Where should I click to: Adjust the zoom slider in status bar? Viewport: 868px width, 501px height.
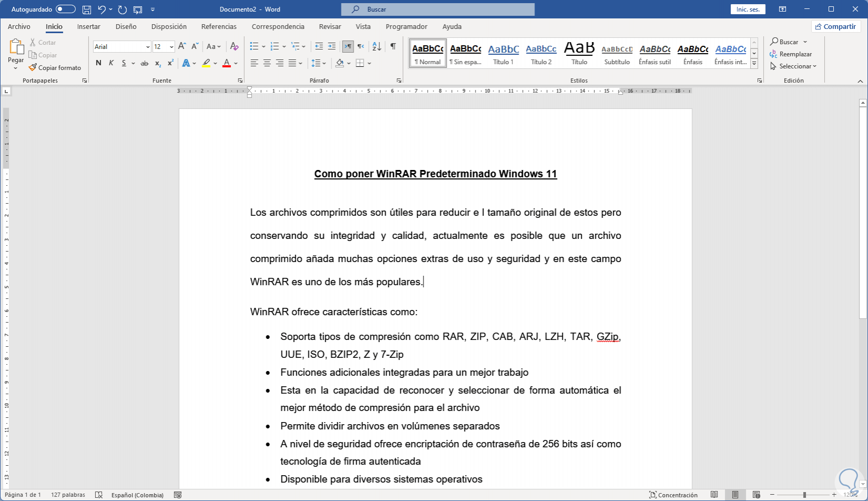coord(804,495)
